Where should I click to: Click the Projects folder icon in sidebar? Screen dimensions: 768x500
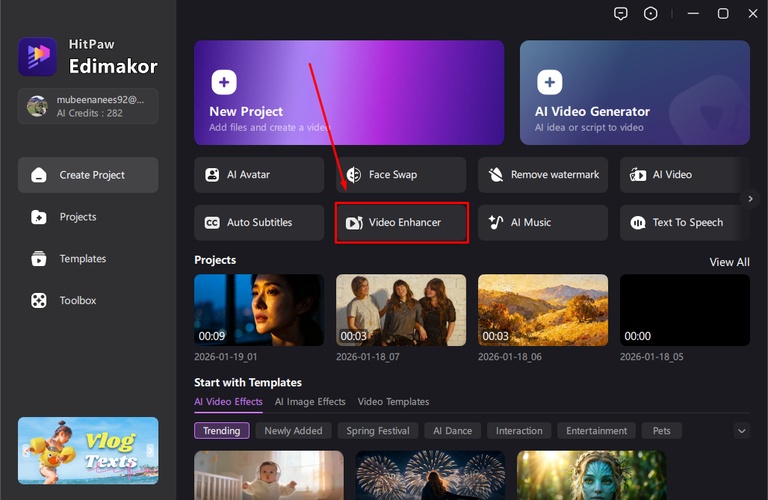click(39, 217)
